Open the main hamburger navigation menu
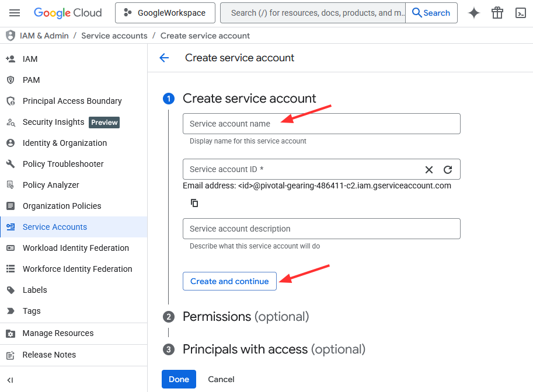The width and height of the screenshot is (533, 392). pyautogui.click(x=15, y=13)
